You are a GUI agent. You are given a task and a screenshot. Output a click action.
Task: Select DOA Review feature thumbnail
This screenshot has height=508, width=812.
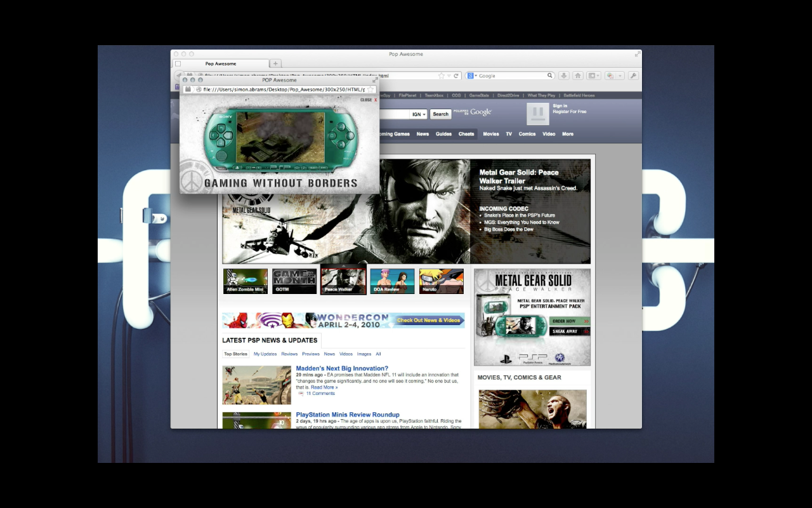[392, 281]
